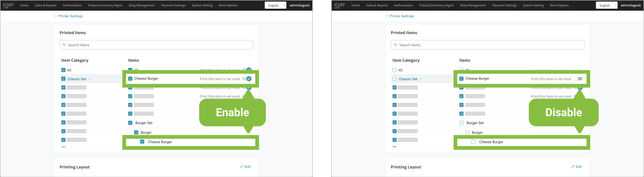Expand Classic Set category arrow in the left window
This screenshot has height=177, width=644.
point(89,79)
